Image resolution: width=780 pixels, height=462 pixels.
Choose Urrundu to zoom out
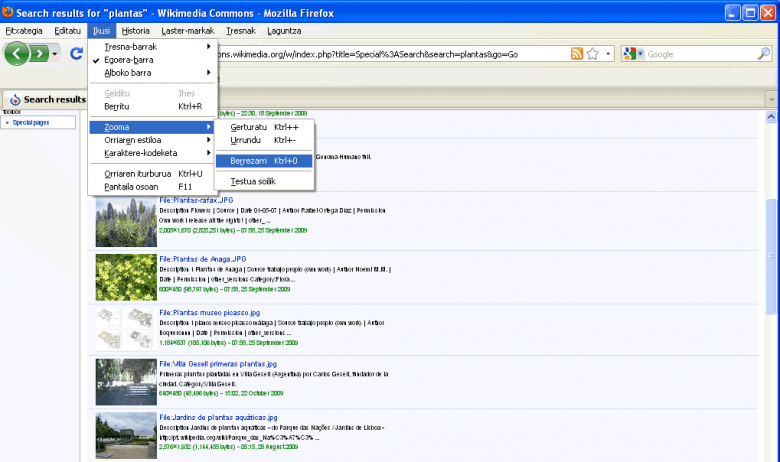click(264, 140)
